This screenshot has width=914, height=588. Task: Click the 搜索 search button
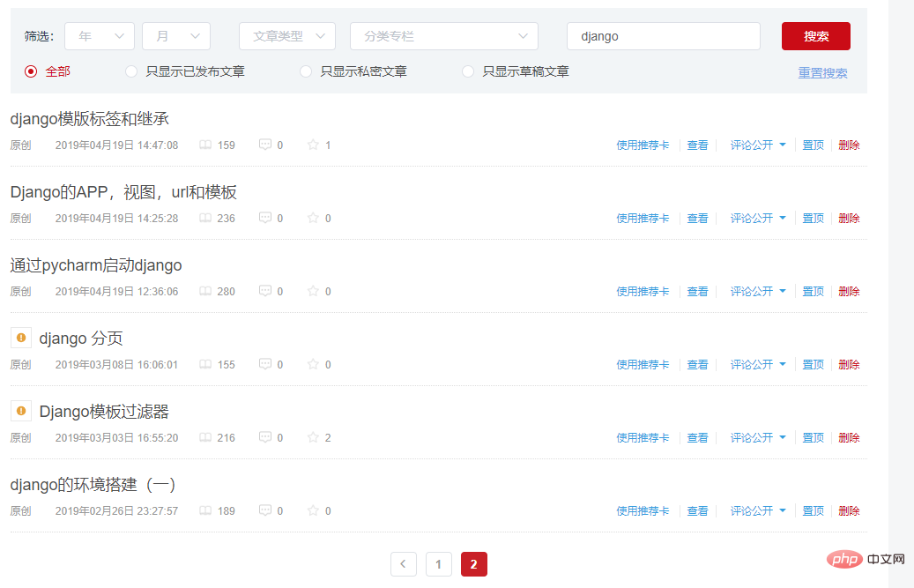point(815,36)
